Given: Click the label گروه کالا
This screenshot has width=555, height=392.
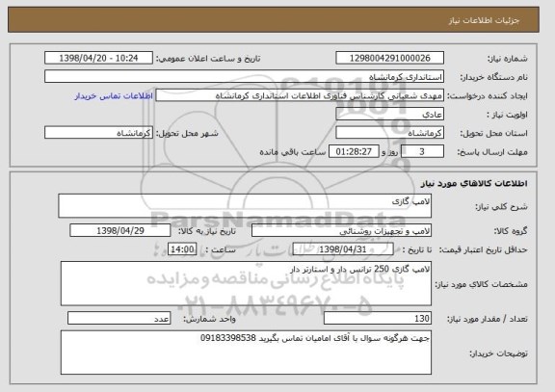Looking at the screenshot, I should coord(511,231).
